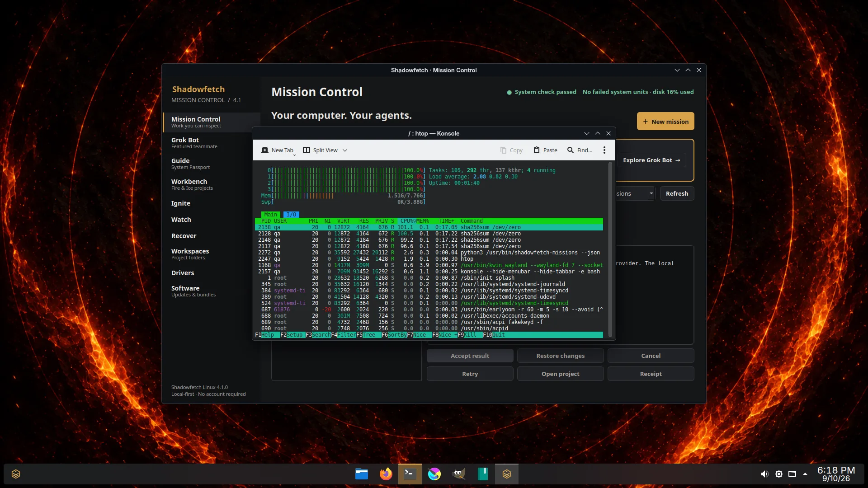Click Restore changes button
This screenshot has height=488, width=868.
560,356
